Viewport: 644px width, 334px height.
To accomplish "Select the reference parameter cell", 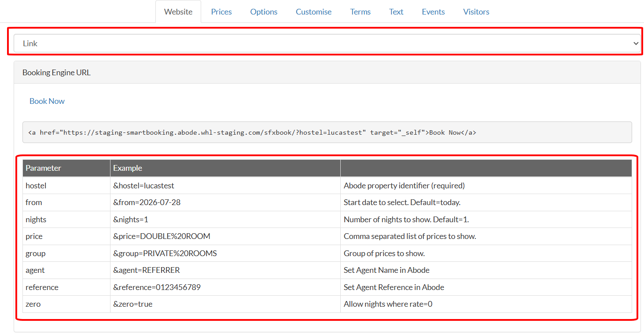I will coord(66,287).
